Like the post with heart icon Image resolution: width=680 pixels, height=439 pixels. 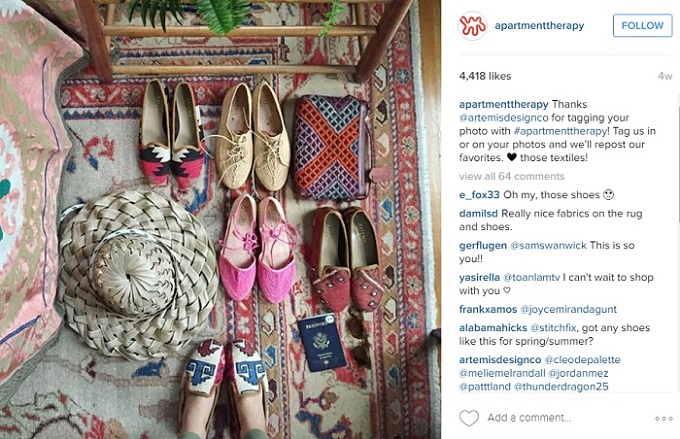click(x=469, y=418)
